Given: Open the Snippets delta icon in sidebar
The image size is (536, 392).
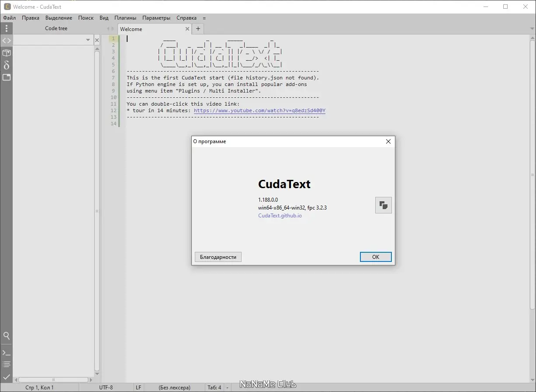Looking at the screenshot, I should point(6,65).
